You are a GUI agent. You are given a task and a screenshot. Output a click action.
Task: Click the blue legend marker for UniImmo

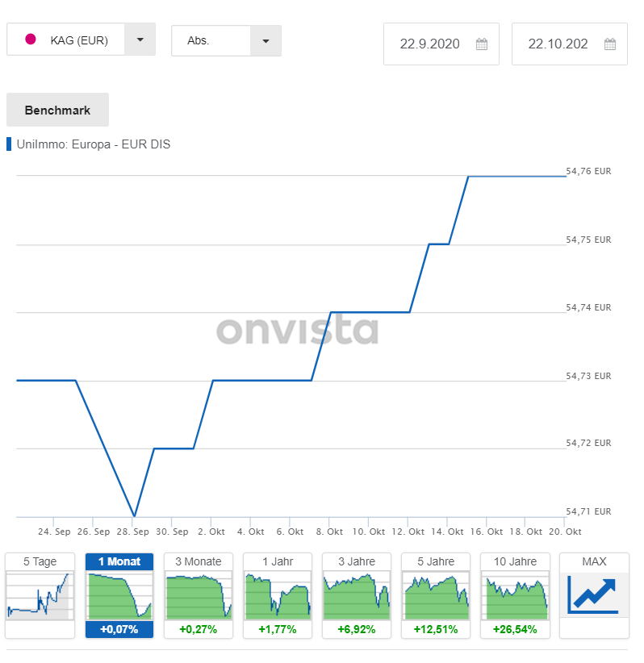[x=9, y=144]
